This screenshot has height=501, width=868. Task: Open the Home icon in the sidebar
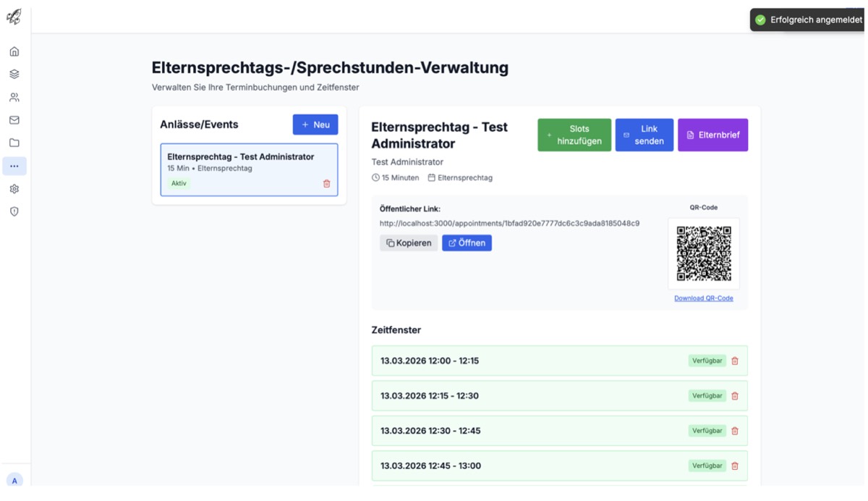(14, 51)
